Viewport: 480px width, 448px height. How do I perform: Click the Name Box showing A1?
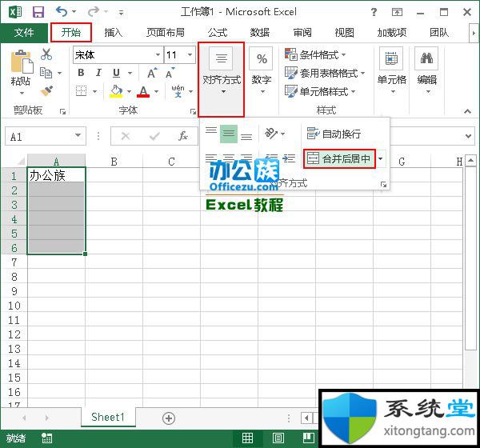tap(46, 136)
